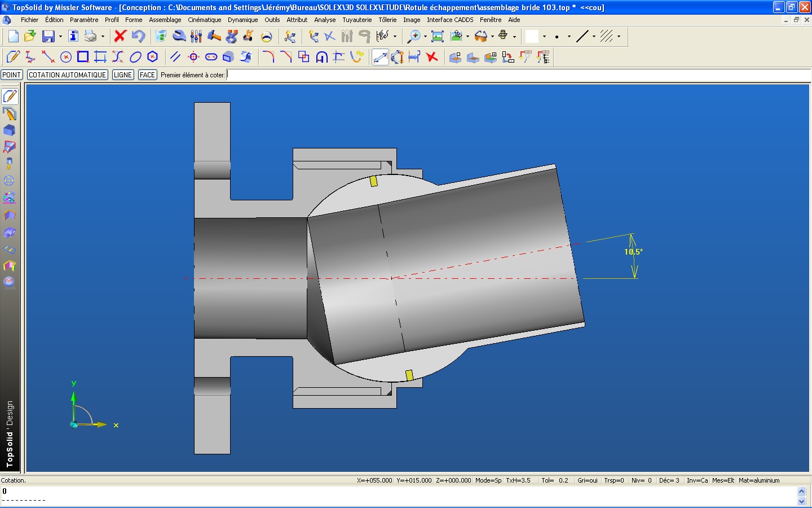Open the line style dropdown arrow
The width and height of the screenshot is (812, 508).
pos(594,37)
